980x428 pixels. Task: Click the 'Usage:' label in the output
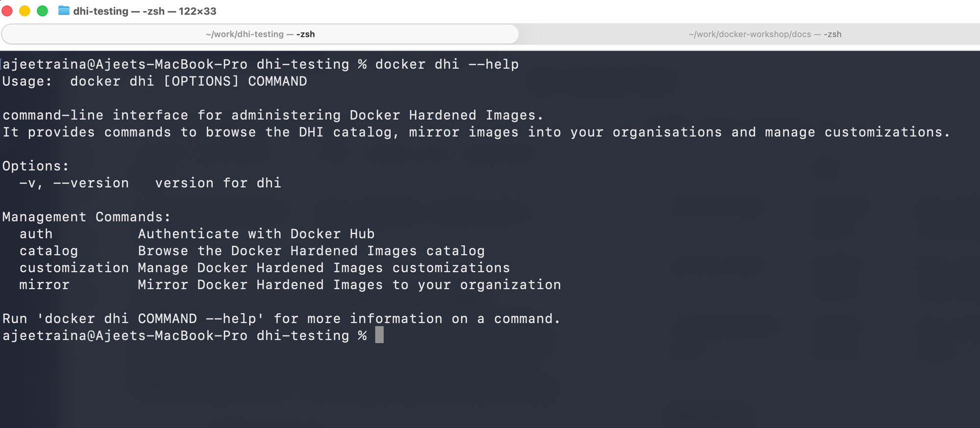click(27, 81)
